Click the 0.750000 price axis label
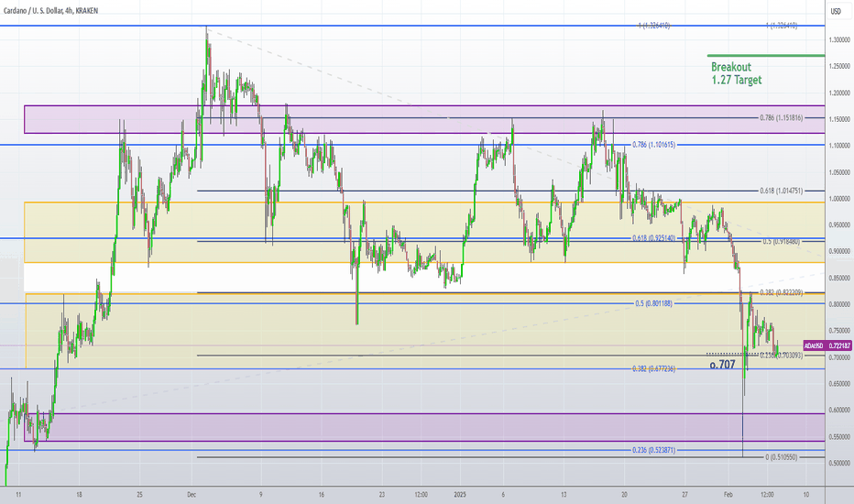Image resolution: width=854 pixels, height=504 pixels. click(x=839, y=331)
